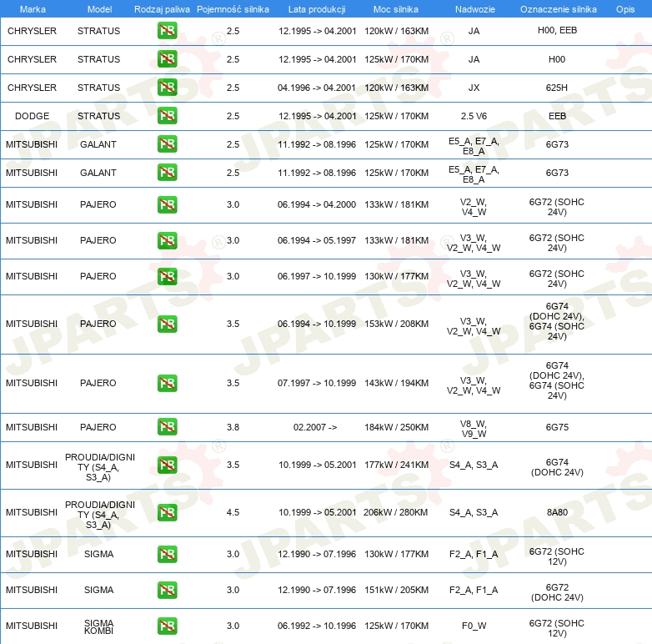Select engine code 625H
Screen dimensions: 652x644
point(557,88)
